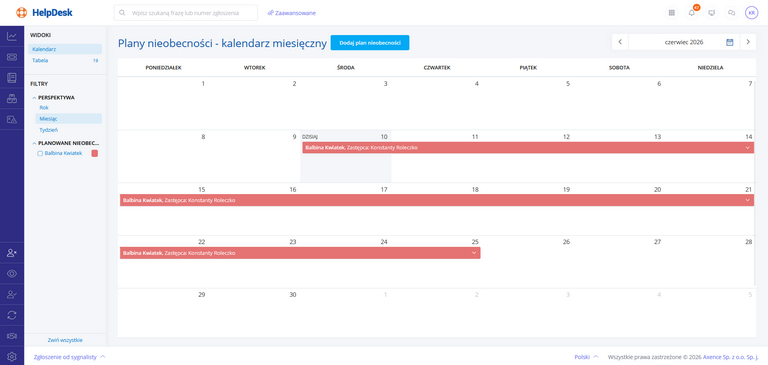
Task: Expand absence bar chevron in week 15–21
Action: [747, 200]
